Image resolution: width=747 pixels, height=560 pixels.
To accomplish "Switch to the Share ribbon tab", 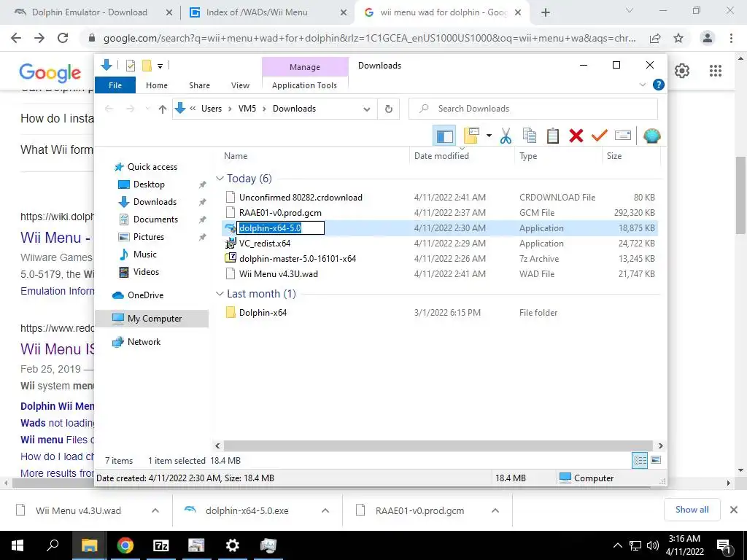I will (199, 85).
